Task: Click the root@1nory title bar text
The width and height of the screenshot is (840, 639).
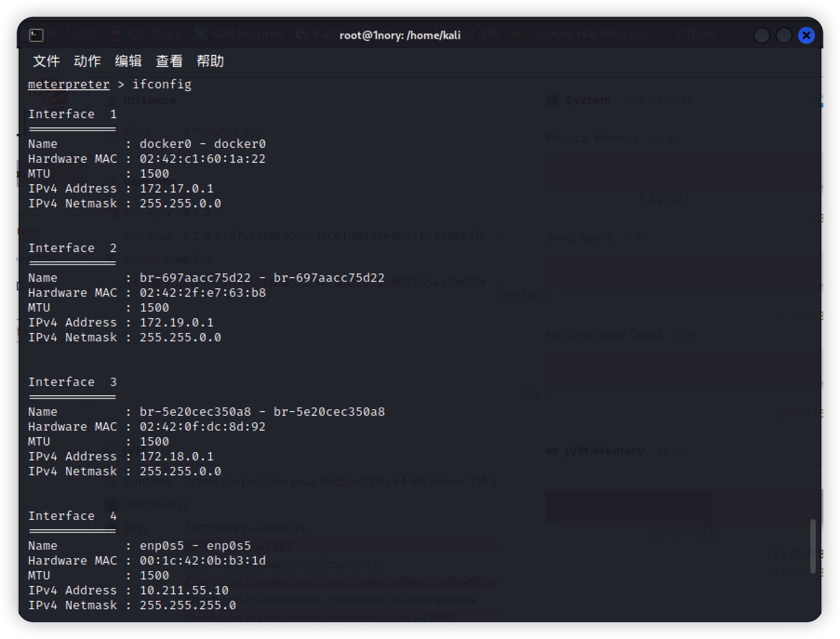Action: tap(400, 35)
